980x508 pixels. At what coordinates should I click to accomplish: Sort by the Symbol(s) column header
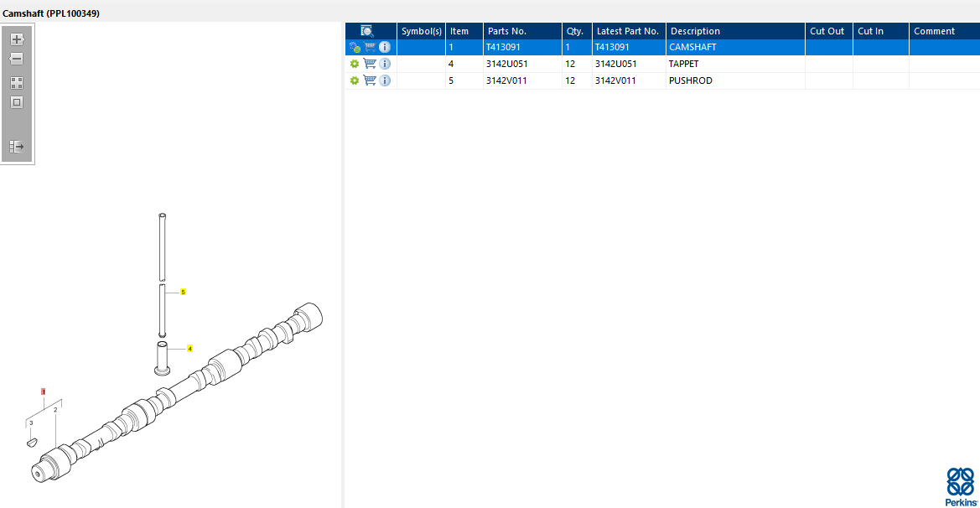pos(421,31)
